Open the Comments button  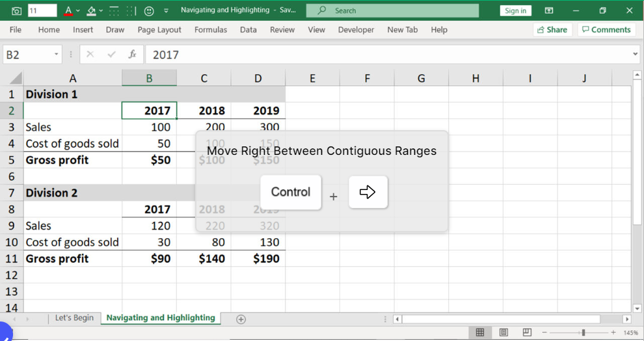coord(607,29)
